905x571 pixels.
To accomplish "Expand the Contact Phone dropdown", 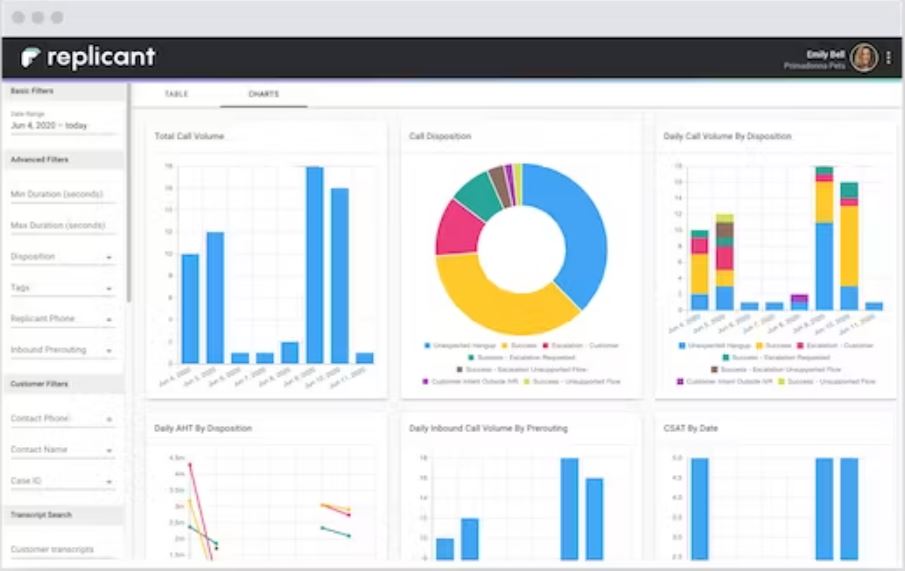I will [62, 419].
